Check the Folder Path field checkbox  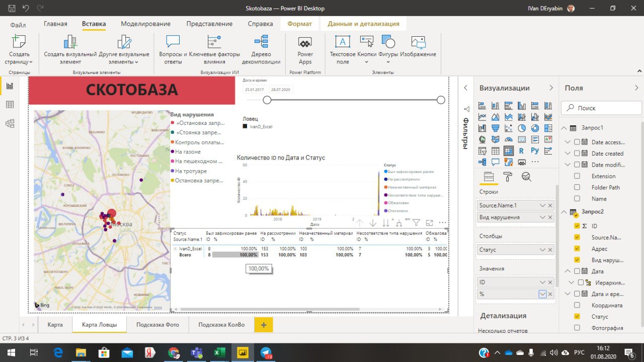pos(577,187)
